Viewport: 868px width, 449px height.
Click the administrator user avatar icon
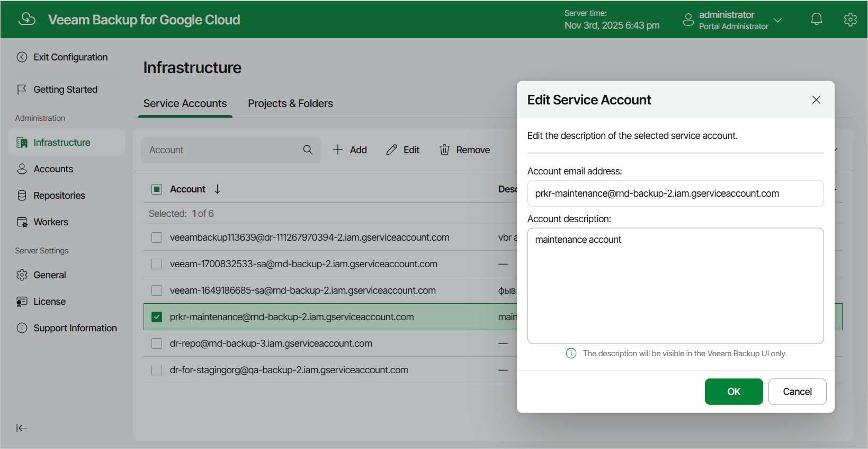688,20
